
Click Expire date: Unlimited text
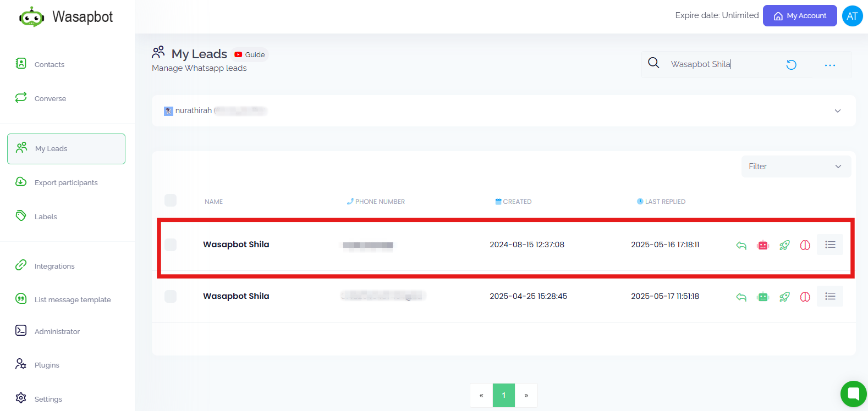[717, 15]
